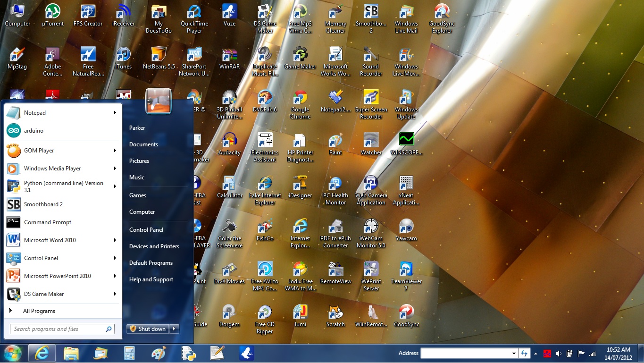Launch Command Prompt from the Start menu

(x=62, y=222)
